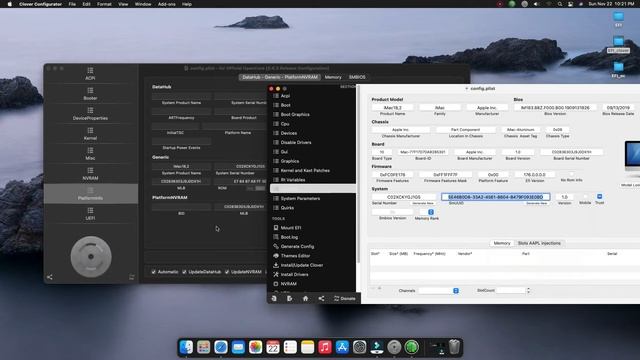Switch to SMBIOS tab in OpenCore Configurator
640x360 pixels.
357,77
